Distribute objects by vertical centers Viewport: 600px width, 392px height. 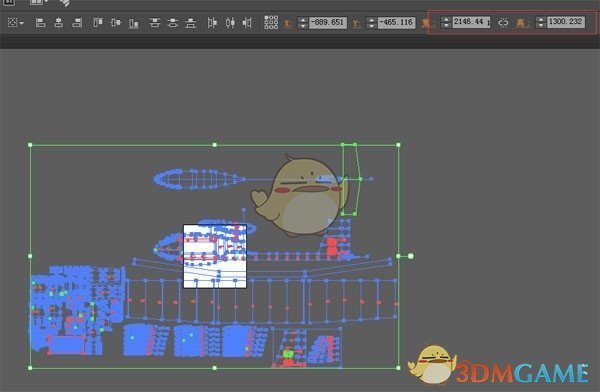point(173,23)
